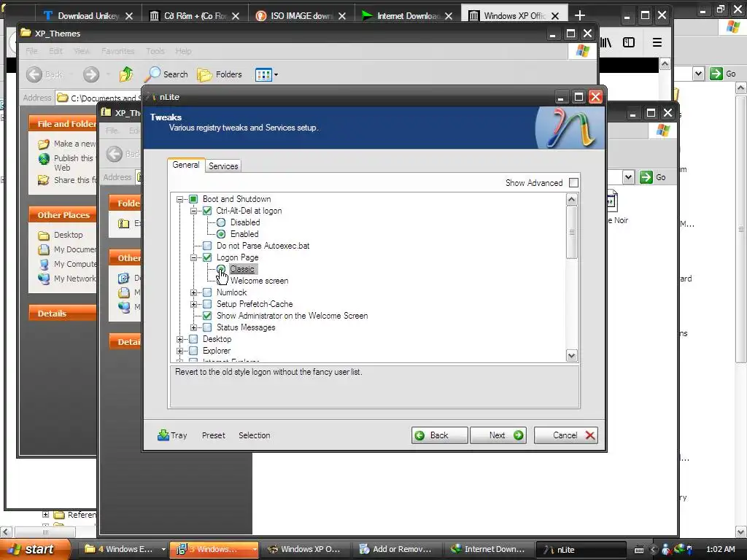Image resolution: width=747 pixels, height=560 pixels.
Task: Select the General tab in nLite
Action: tap(186, 165)
